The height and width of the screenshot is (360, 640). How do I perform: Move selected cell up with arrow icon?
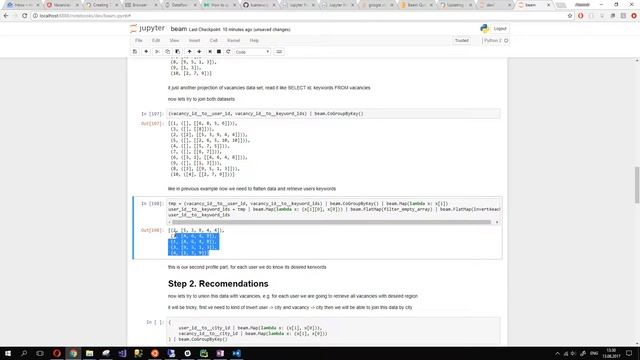pos(189,52)
